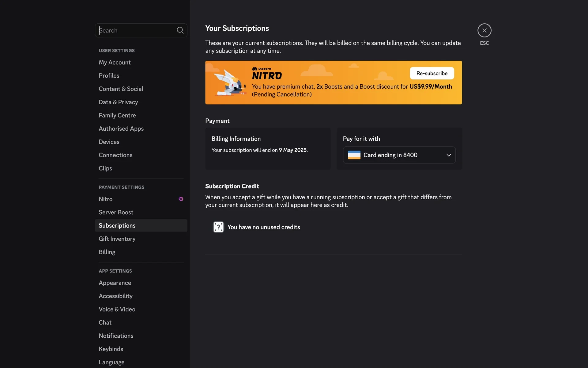Close settings with the ESC X button
Image resolution: width=588 pixels, height=368 pixels.
tap(484, 30)
